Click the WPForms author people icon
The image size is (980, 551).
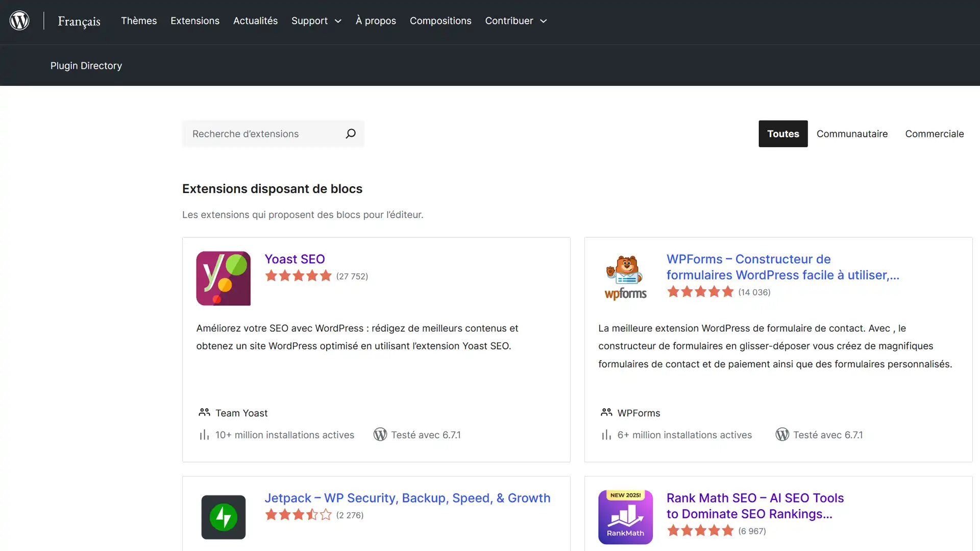pos(606,412)
